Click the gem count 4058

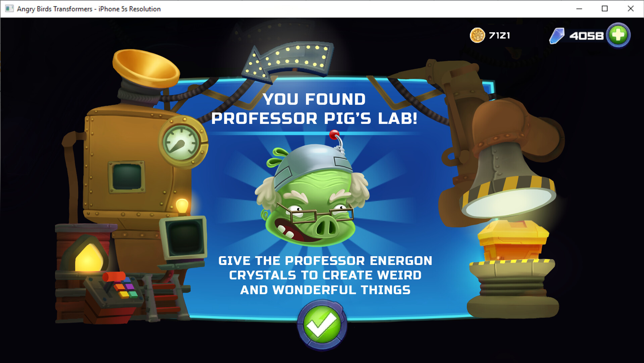tap(586, 36)
